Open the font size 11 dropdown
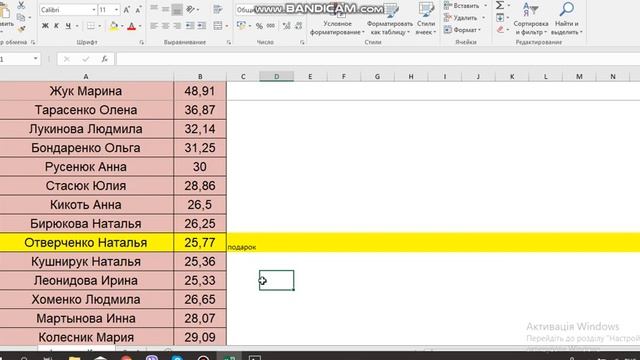Image resolution: width=640 pixels, height=360 pixels. pyautogui.click(x=116, y=10)
